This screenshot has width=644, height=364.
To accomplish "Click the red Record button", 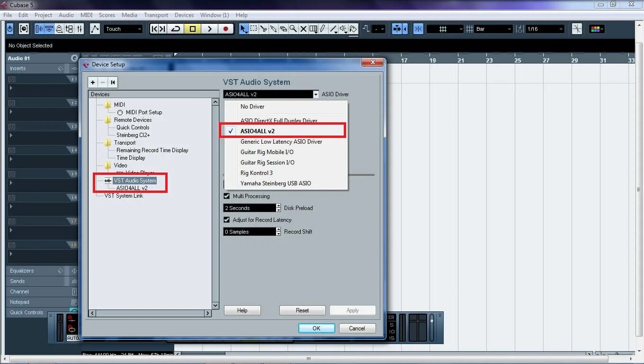I will (226, 29).
